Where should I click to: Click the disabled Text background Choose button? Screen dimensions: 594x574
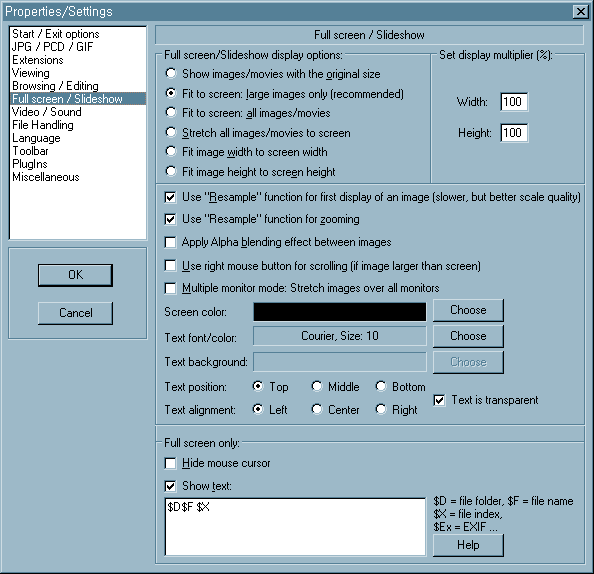(468, 362)
